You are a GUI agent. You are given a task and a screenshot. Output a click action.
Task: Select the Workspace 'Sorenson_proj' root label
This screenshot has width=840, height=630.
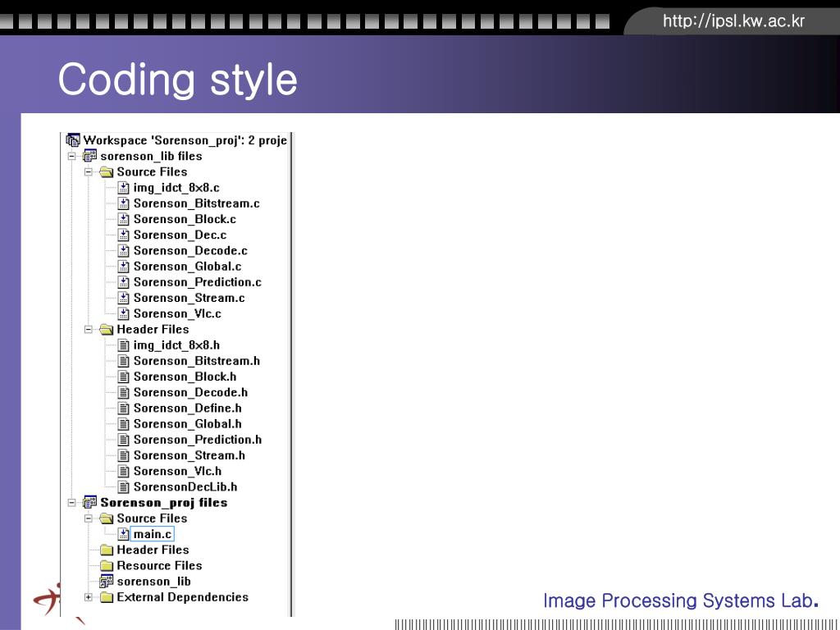tap(185, 140)
